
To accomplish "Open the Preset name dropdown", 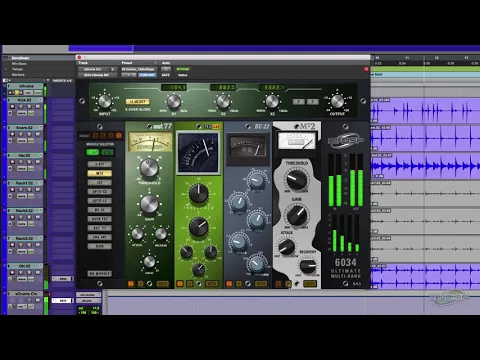I will click(139, 69).
